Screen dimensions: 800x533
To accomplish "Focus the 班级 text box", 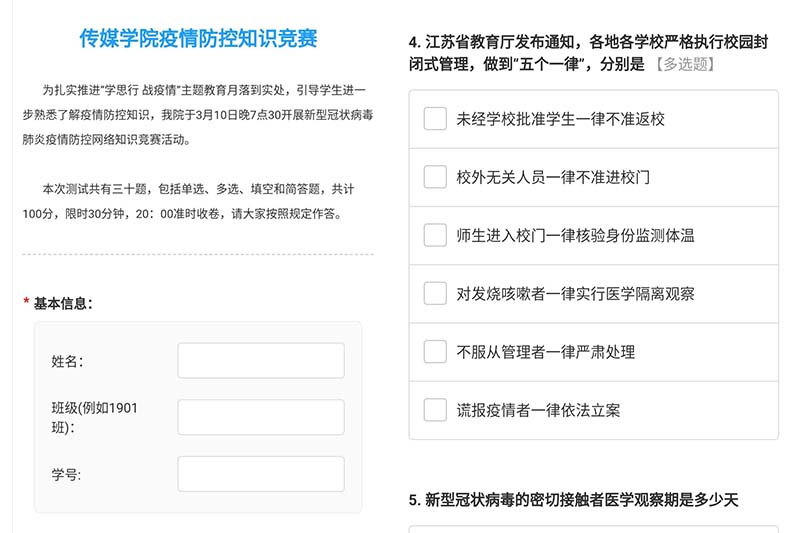I will (x=260, y=417).
